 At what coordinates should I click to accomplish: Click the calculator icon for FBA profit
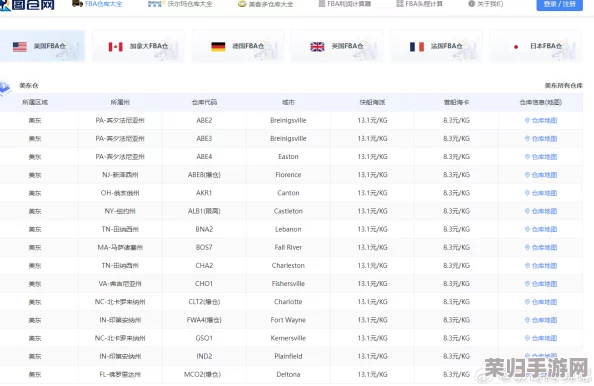(322, 4)
